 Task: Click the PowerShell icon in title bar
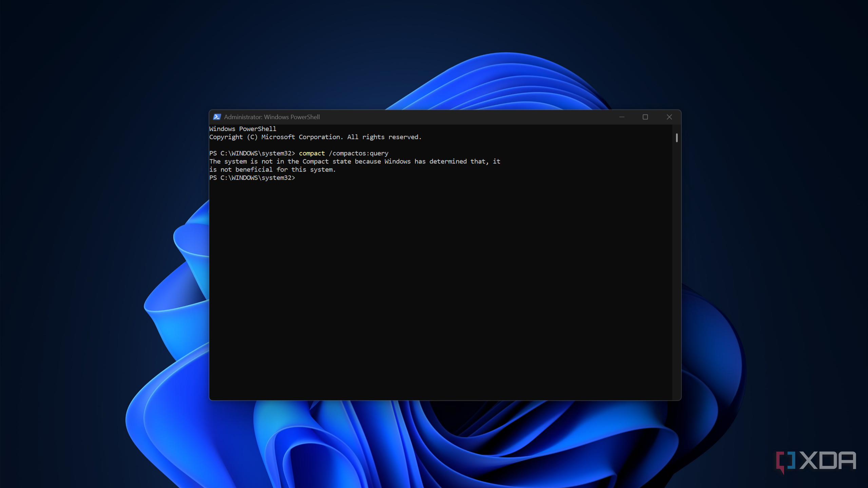(217, 117)
